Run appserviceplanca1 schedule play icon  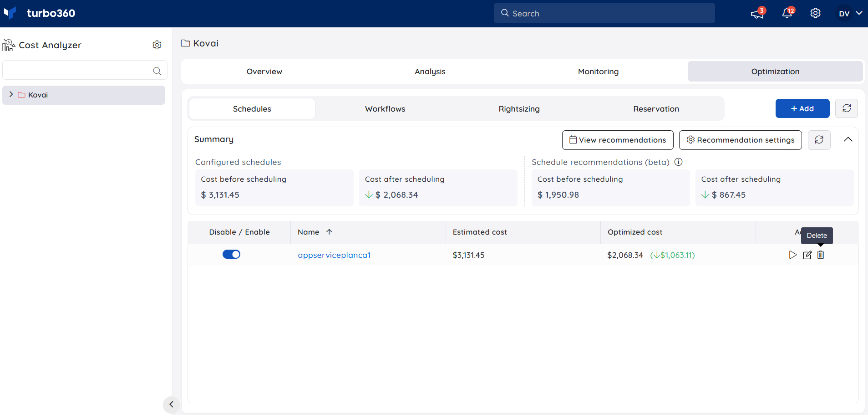tap(792, 255)
